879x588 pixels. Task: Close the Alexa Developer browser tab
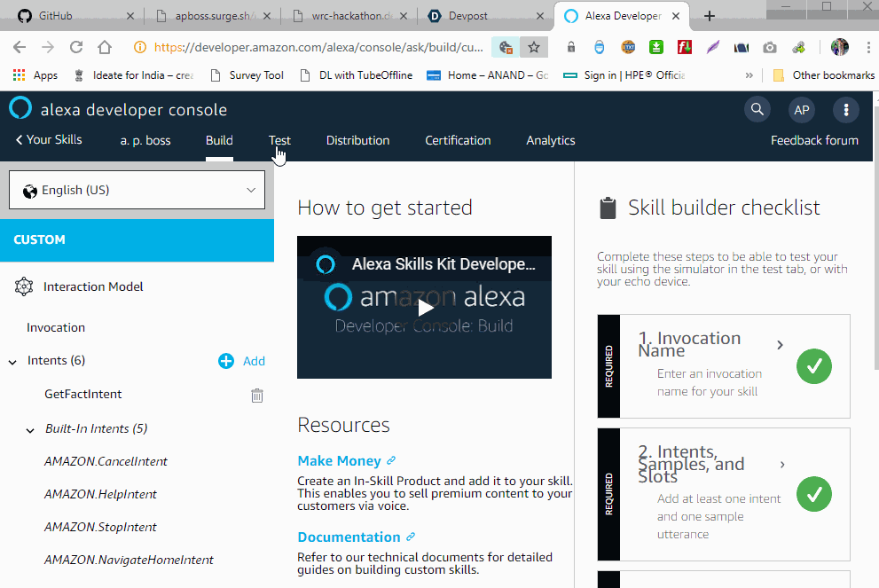coord(676,16)
